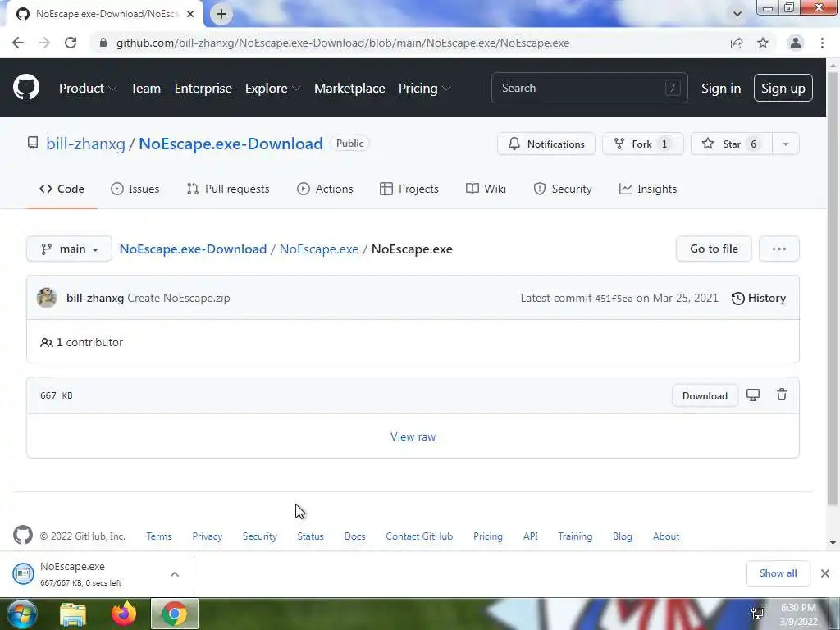
Task: Open Contact GitHub footer link
Action: click(419, 536)
